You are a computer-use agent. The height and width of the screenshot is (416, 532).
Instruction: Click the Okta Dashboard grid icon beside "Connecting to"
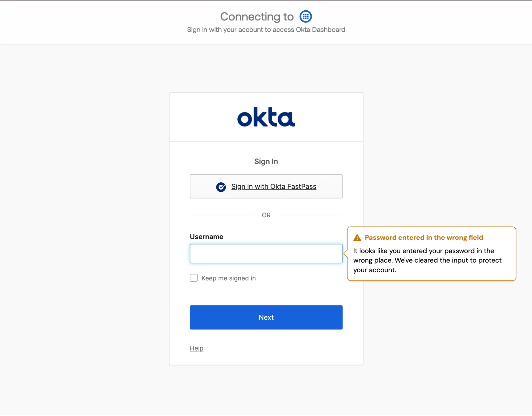coord(306,16)
